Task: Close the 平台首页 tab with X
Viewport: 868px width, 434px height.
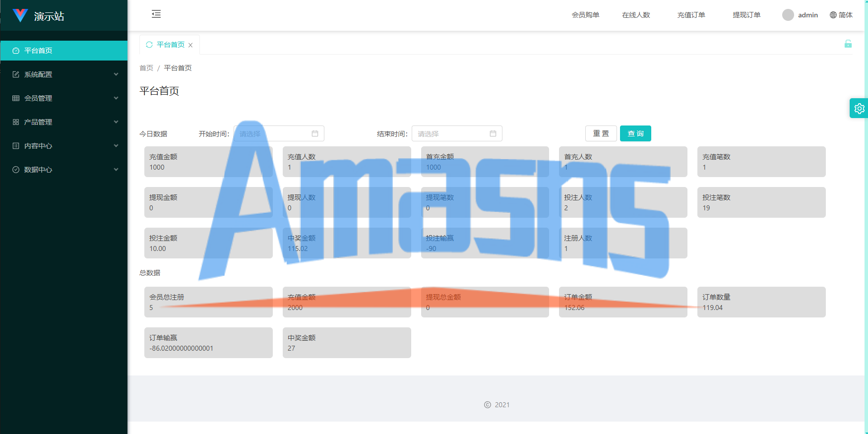Action: tap(190, 45)
